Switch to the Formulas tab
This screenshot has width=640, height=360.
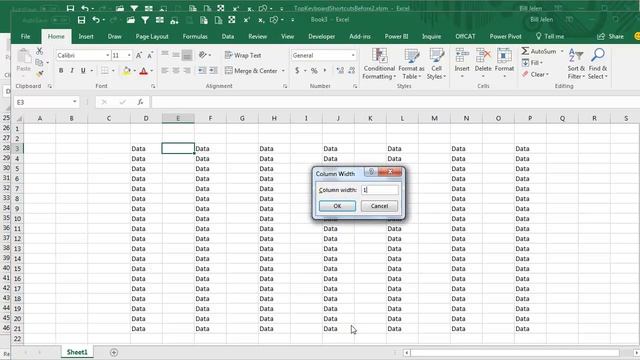195,36
